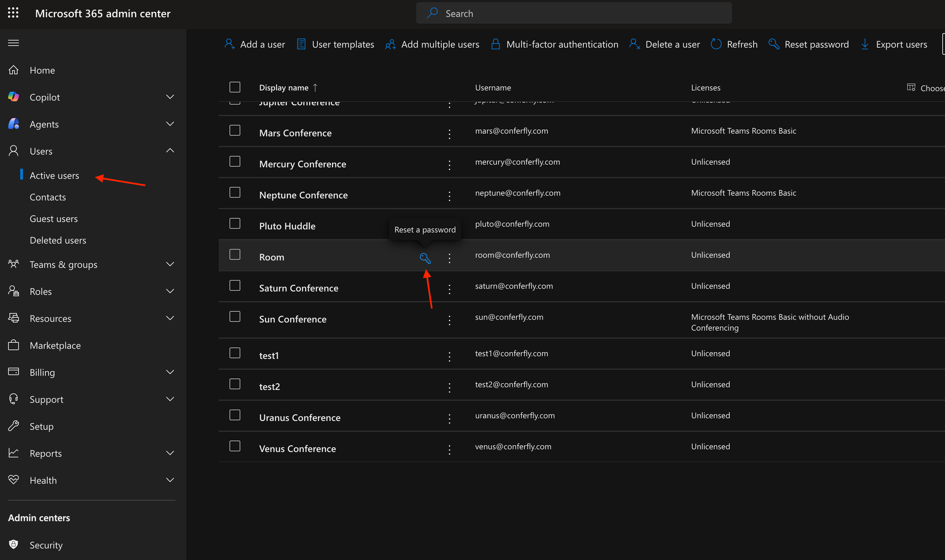The width and height of the screenshot is (945, 560).
Task: Open the app launcher waffle icon
Action: coord(13,13)
